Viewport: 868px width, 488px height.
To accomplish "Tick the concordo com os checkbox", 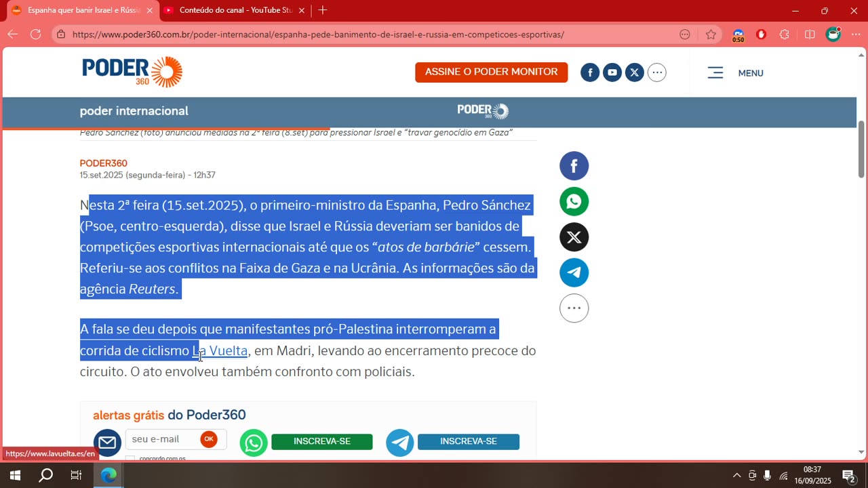I will pos(130,459).
